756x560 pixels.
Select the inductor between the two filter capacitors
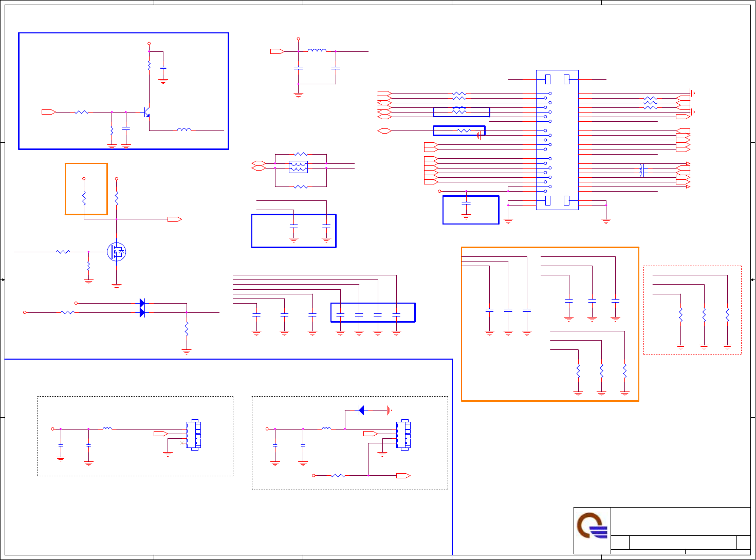[317, 50]
